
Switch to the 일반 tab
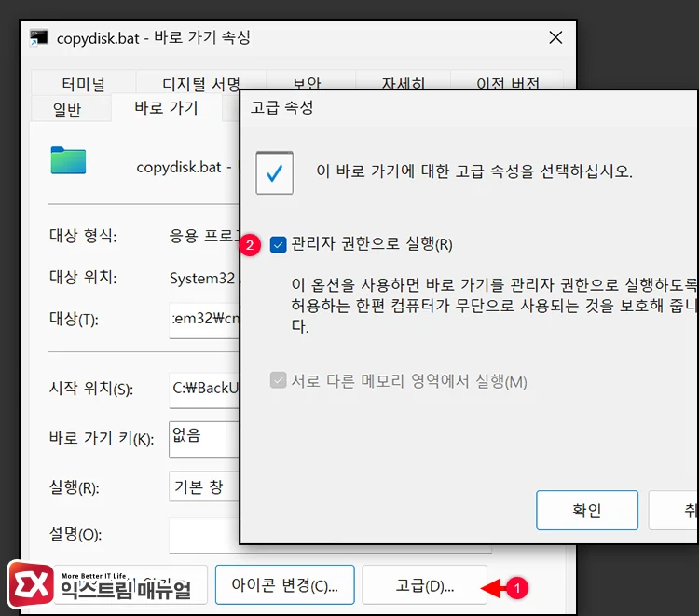pyautogui.click(x=67, y=109)
